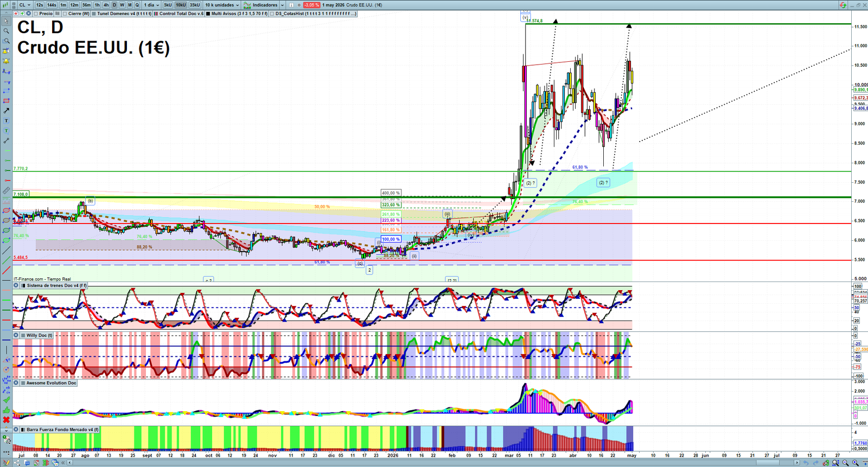
Task: Select the black diagonal arrow drawing tool
Action: tap(6, 111)
